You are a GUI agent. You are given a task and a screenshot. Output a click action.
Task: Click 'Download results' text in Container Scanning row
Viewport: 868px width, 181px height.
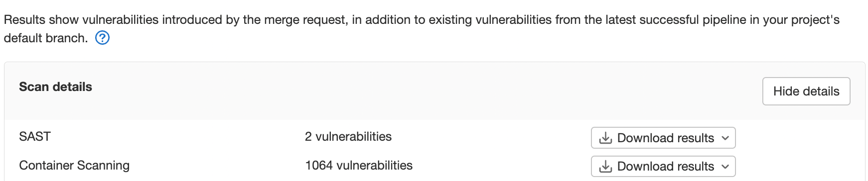tap(666, 167)
